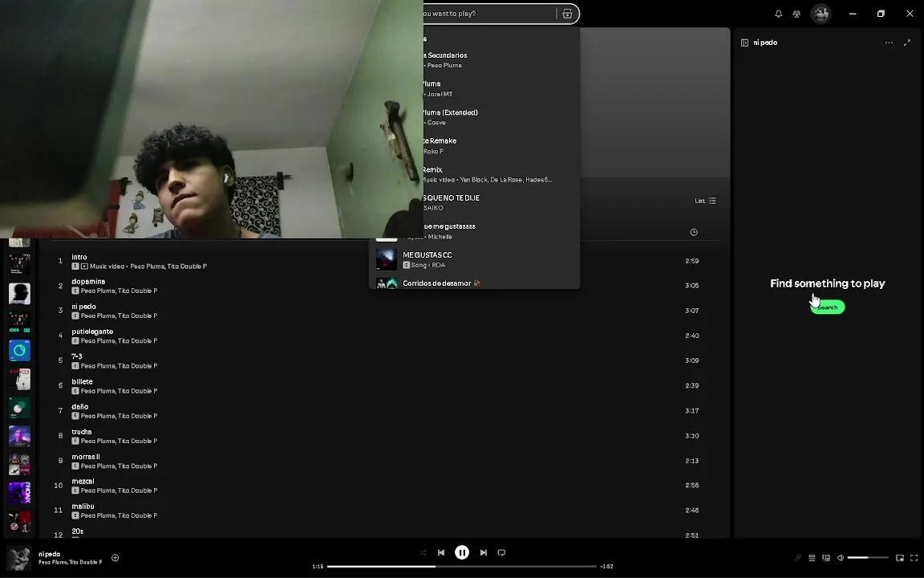Open the 'ni pedo' panel title link

coord(765,43)
